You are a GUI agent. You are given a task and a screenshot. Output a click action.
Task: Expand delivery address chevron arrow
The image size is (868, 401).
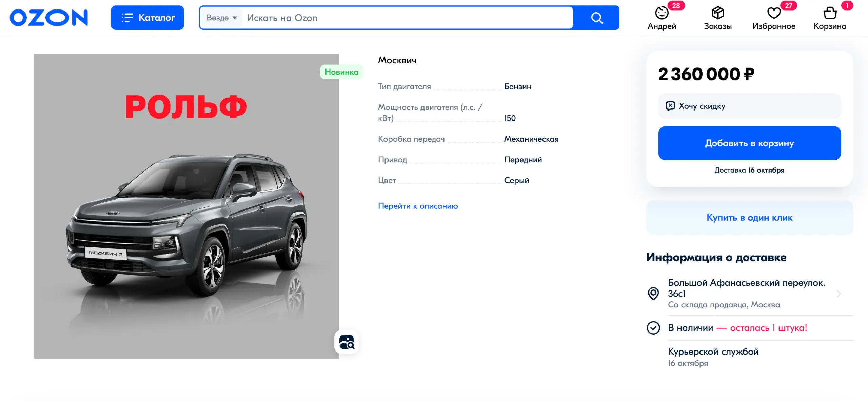[839, 294]
